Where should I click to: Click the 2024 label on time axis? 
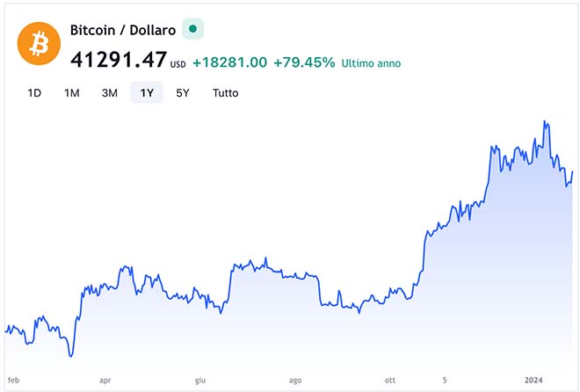point(534,381)
